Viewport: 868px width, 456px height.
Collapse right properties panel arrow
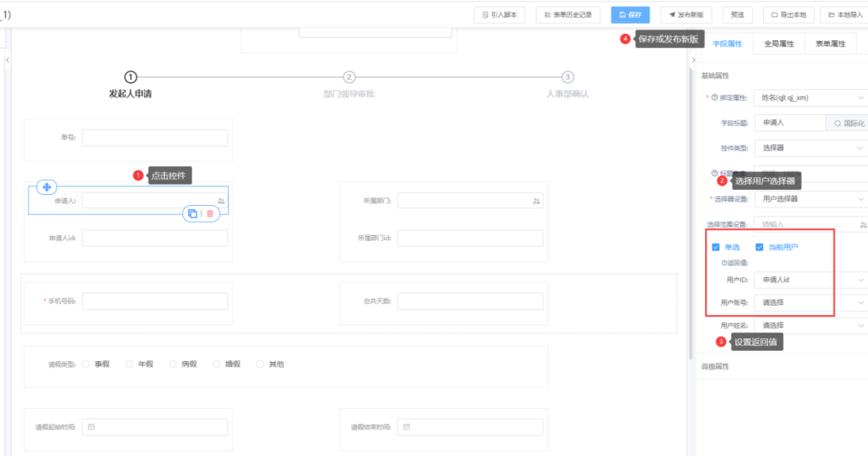pos(693,60)
